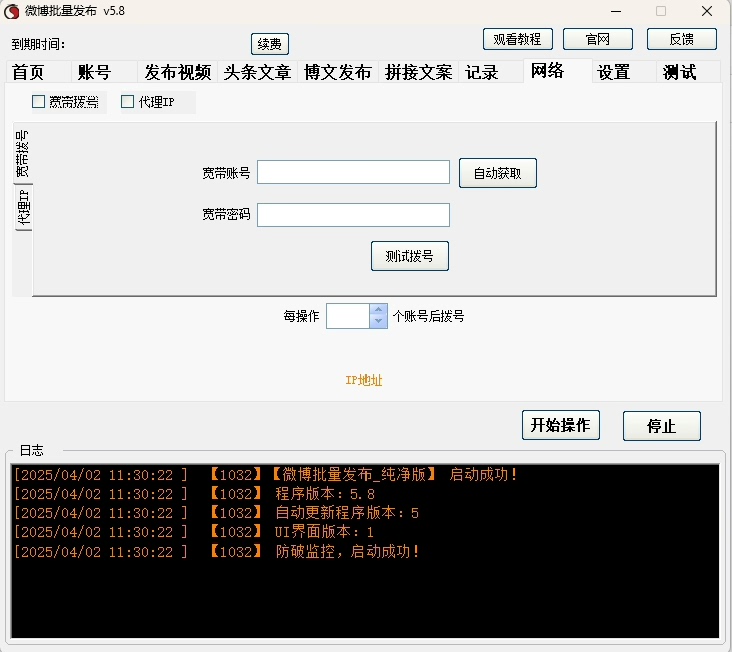Close the 微博批量发布 window

pyautogui.click(x=707, y=11)
